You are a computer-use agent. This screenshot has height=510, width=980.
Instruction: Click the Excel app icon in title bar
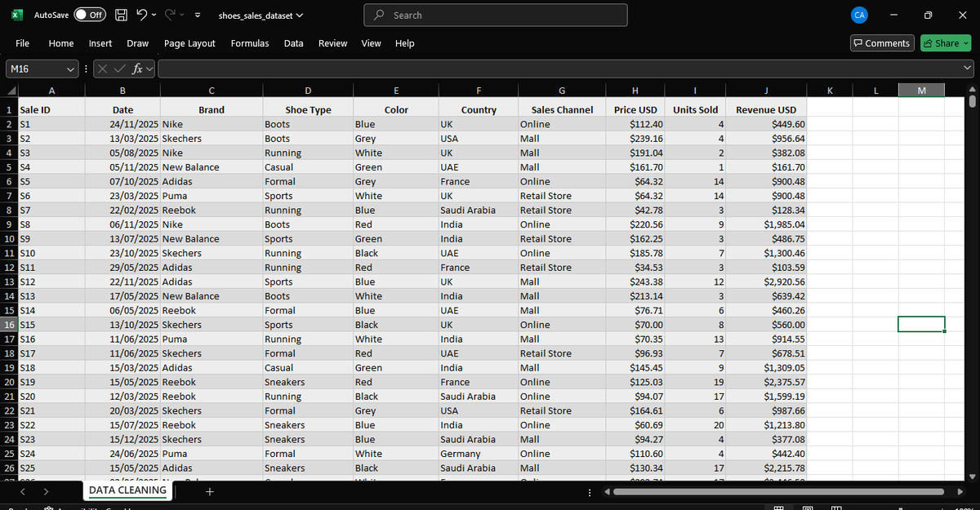16,15
